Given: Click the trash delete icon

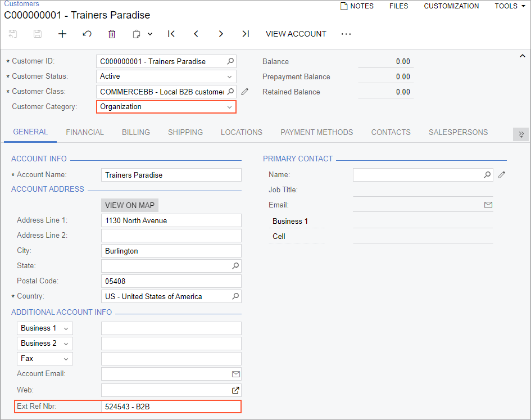Looking at the screenshot, I should coord(112,34).
